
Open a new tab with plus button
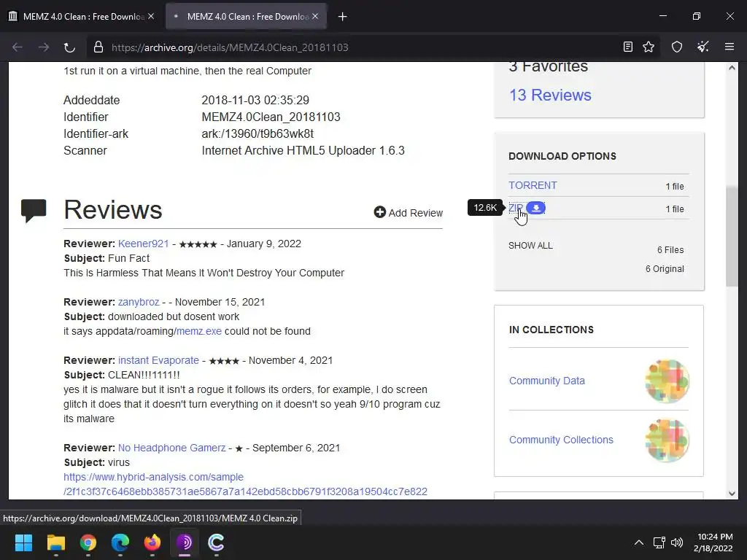point(342,17)
